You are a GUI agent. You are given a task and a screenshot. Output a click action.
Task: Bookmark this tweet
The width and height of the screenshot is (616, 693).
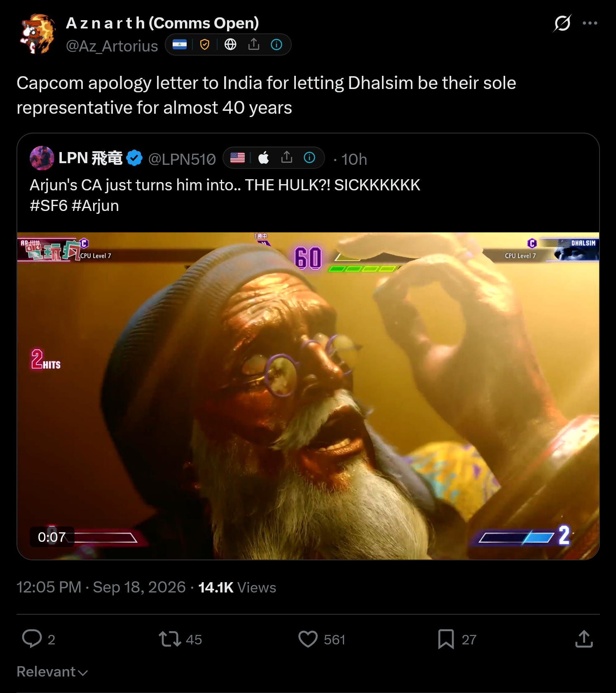(x=446, y=639)
